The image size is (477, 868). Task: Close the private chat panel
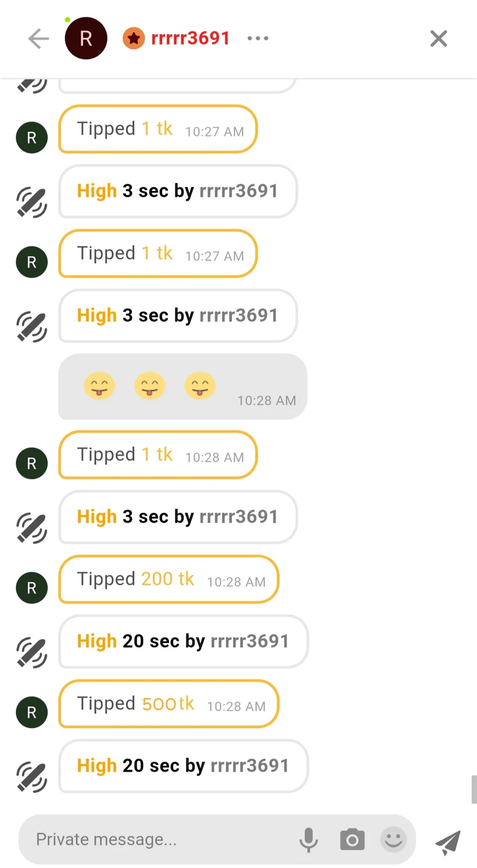[439, 39]
